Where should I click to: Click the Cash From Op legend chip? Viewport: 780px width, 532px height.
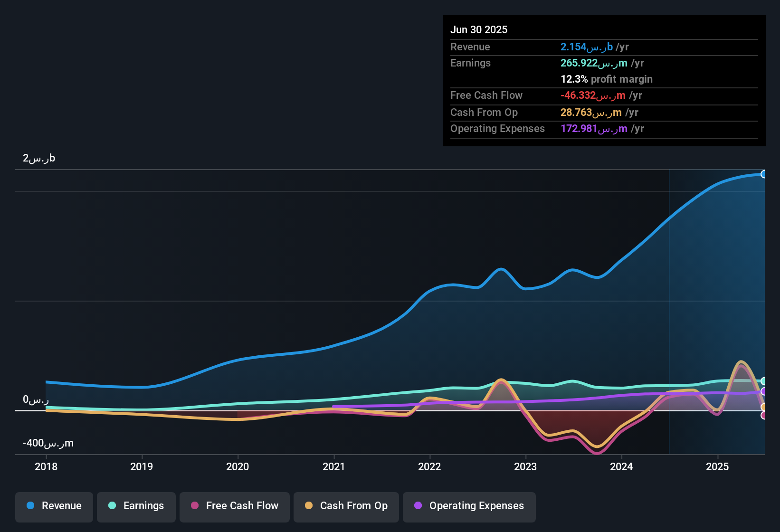[346, 506]
